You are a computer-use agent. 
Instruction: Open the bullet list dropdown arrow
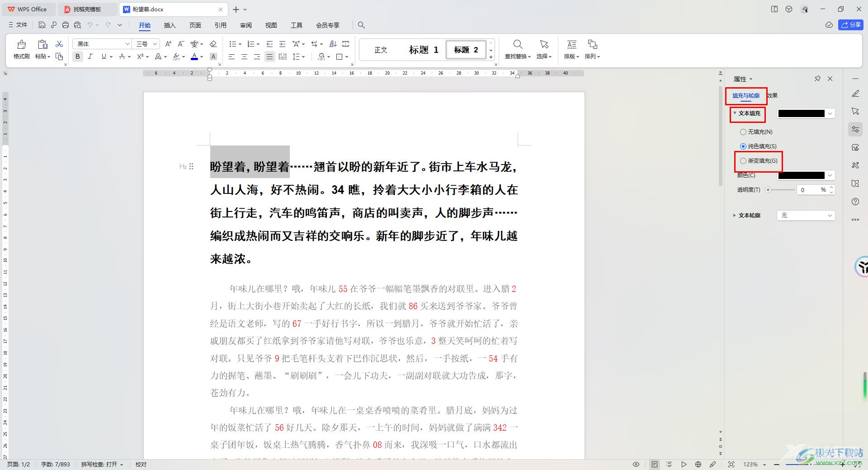tap(240, 44)
